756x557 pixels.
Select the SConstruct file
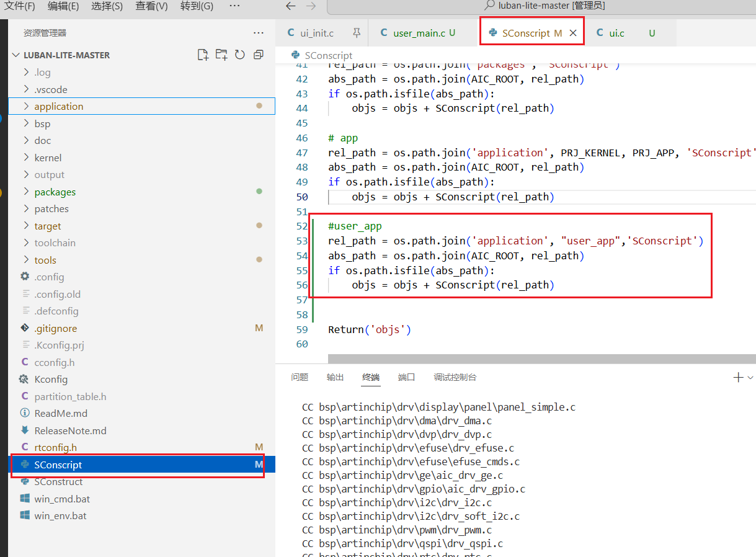point(141,481)
